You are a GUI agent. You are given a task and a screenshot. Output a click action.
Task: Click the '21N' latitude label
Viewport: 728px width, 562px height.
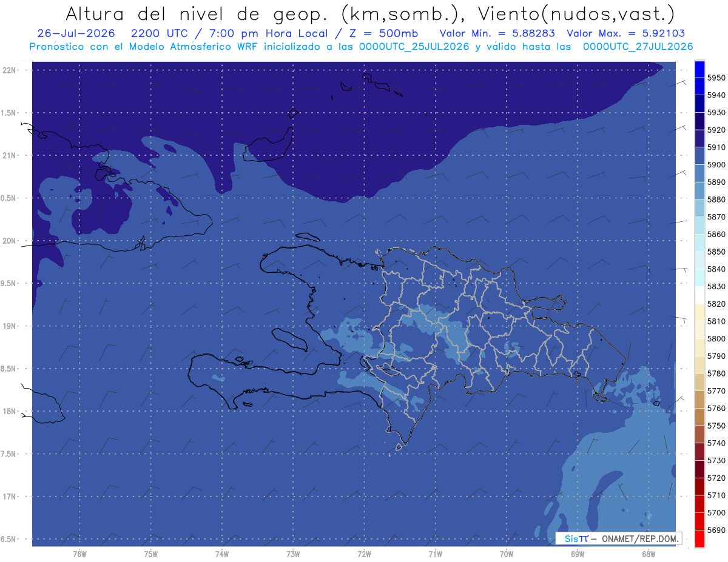click(10, 156)
